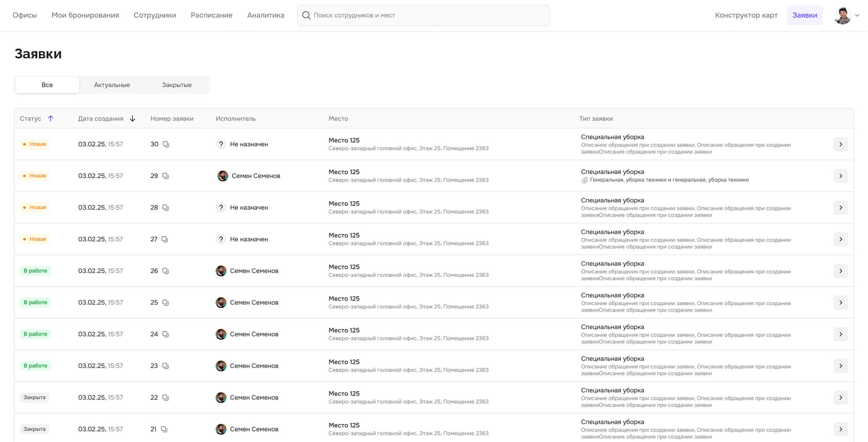Click Семен Семенов avatar in request 25
The width and height of the screenshot is (868, 442).
pos(221,303)
